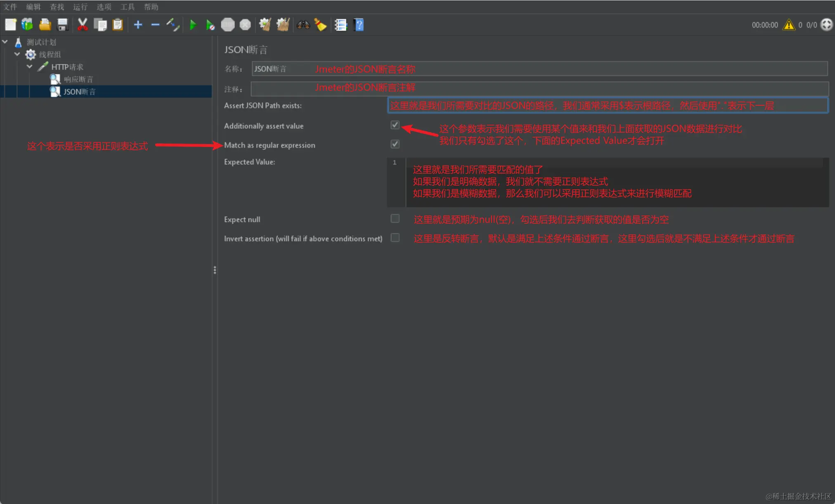Click the Templates icon in toolbar

(27, 25)
